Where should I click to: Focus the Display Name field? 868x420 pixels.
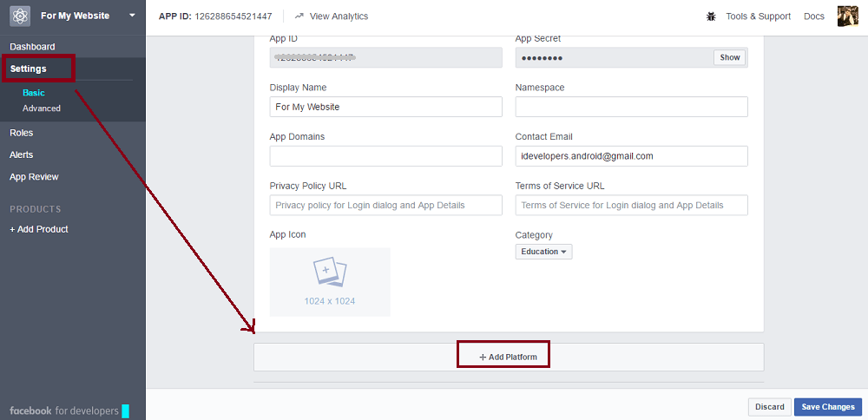pyautogui.click(x=386, y=107)
